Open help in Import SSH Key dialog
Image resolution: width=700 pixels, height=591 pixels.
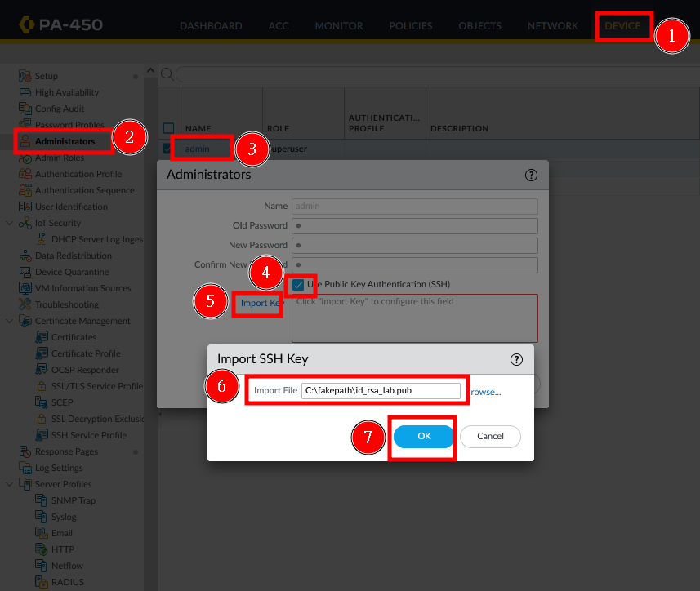(516, 359)
